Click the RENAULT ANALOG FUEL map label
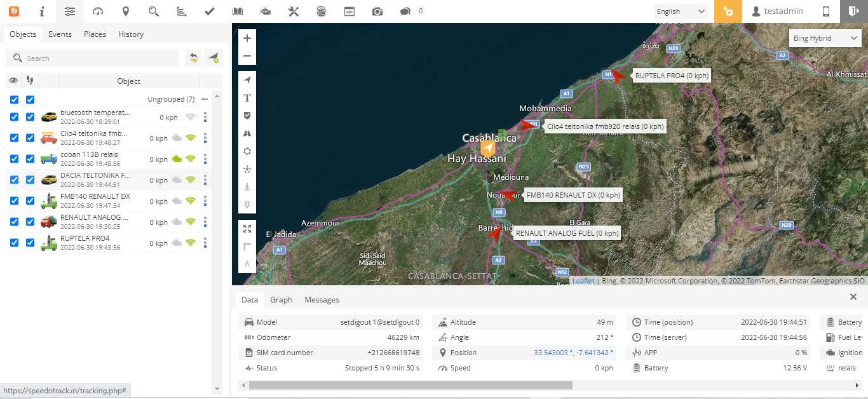The width and height of the screenshot is (868, 399). [x=567, y=233]
